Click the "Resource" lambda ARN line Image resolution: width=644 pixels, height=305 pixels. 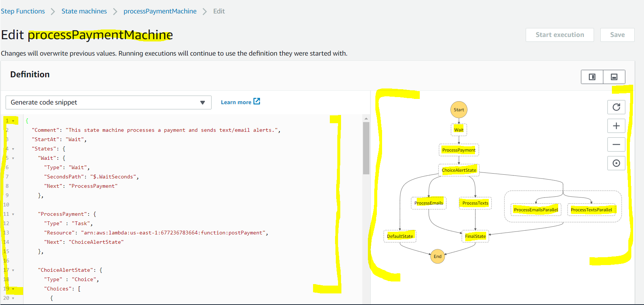[156, 233]
